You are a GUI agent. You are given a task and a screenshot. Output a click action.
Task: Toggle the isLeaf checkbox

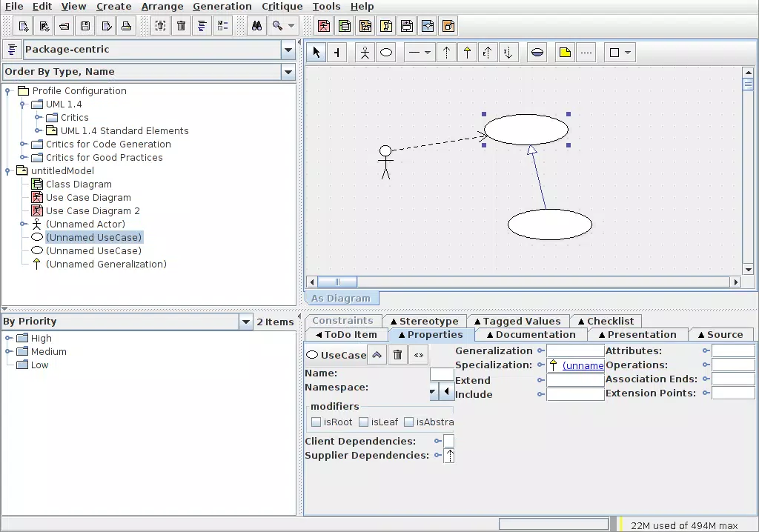363,422
